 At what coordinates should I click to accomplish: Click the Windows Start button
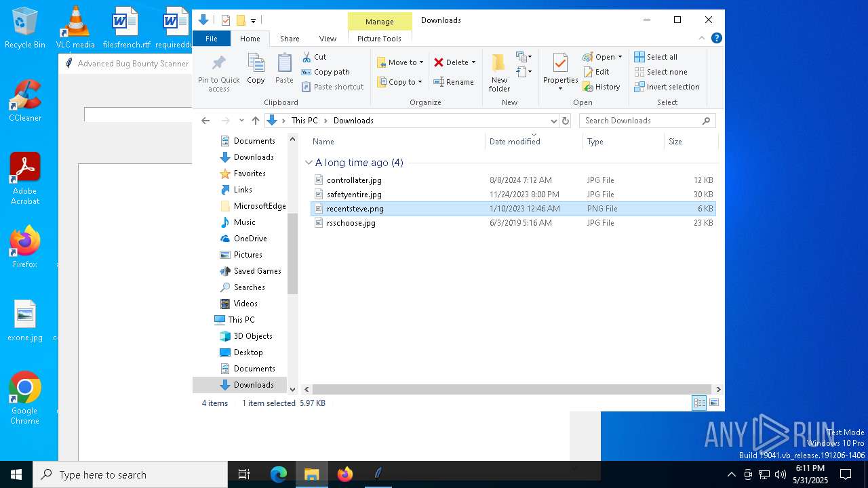[x=16, y=474]
